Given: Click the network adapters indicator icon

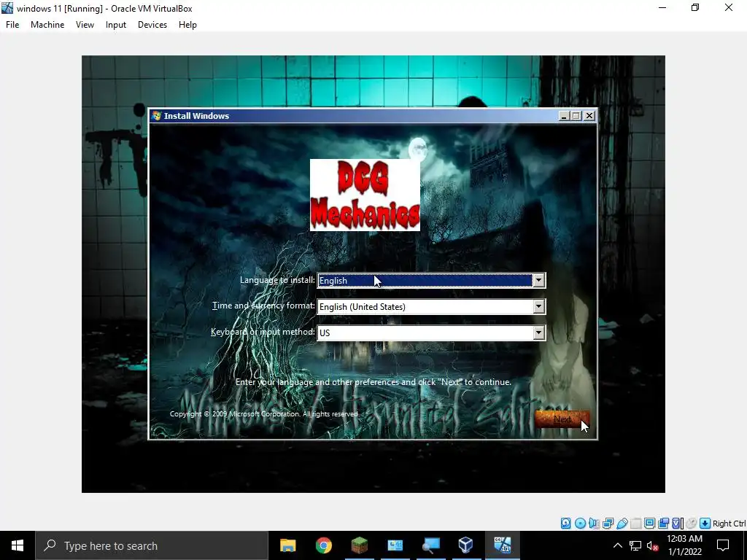Looking at the screenshot, I should tap(608, 524).
